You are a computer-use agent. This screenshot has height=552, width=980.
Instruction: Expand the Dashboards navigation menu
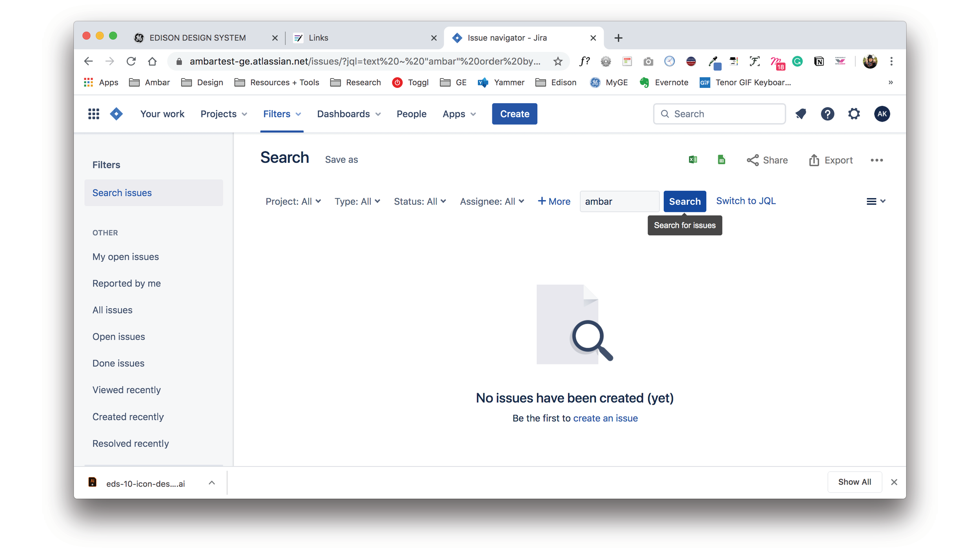pos(349,114)
